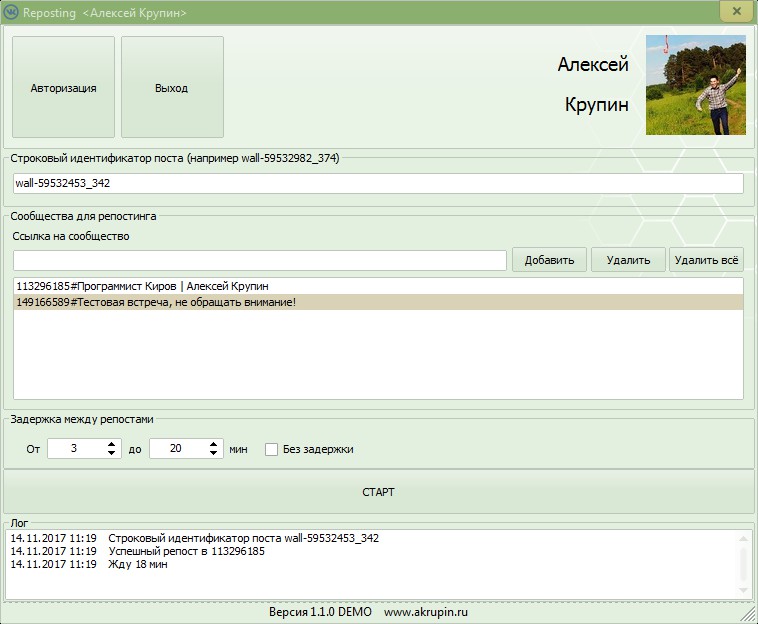The image size is (758, 624).
Task: Open Алексей Крупин's profile photo
Action: [x=696, y=85]
